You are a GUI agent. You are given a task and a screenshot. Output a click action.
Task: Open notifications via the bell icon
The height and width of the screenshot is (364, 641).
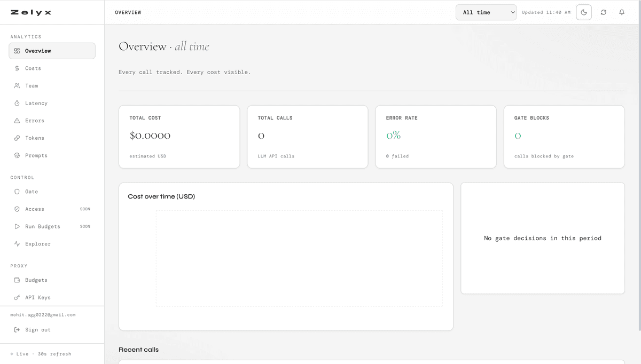(x=622, y=12)
